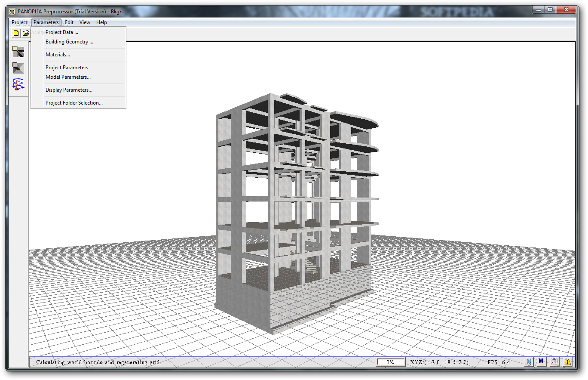Minimize the PANOPLIA window

pyautogui.click(x=539, y=10)
